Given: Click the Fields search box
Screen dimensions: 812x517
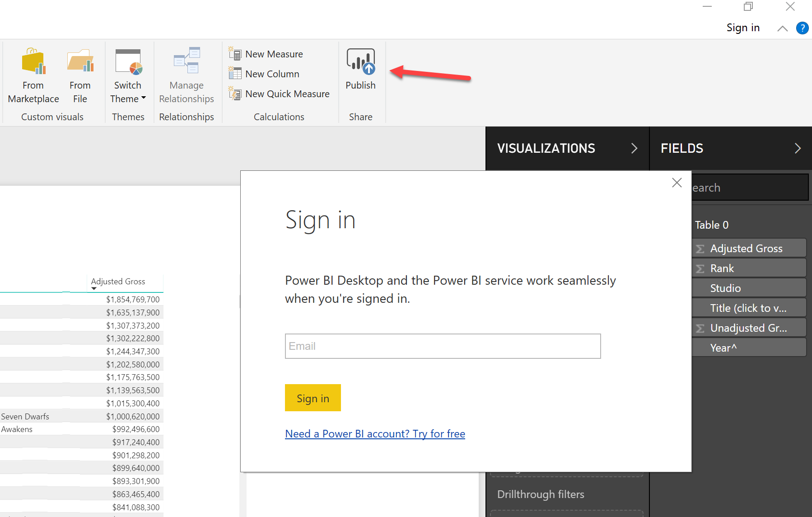Looking at the screenshot, I should tap(750, 188).
